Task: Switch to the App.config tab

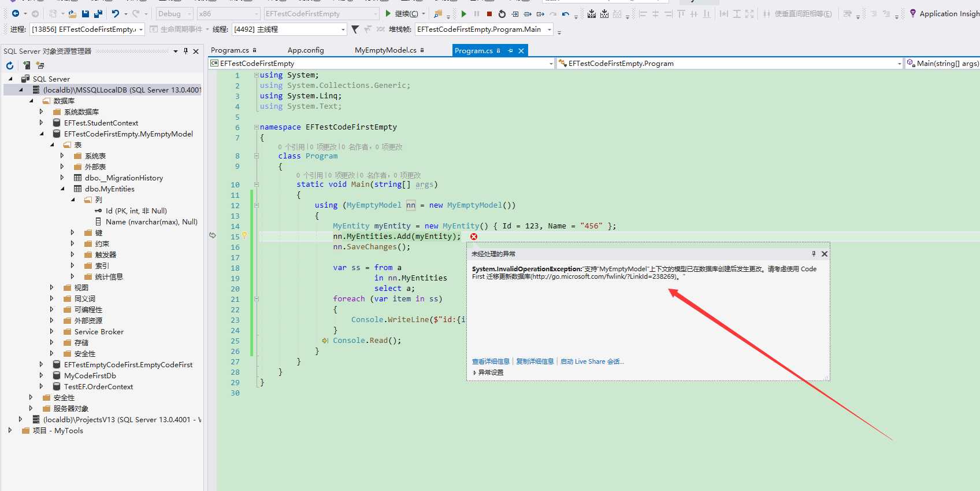Action: pos(306,50)
